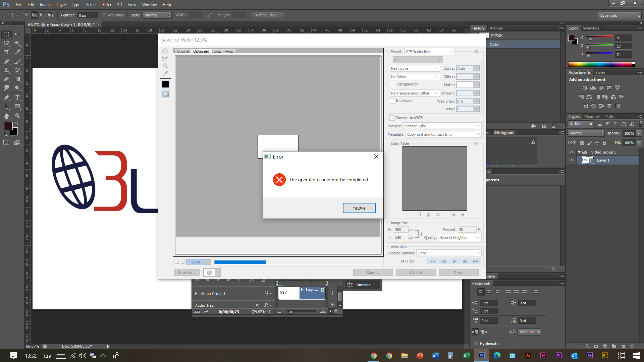Hide Layer 1 visibility eye
This screenshot has height=362, width=644.
tap(571, 160)
